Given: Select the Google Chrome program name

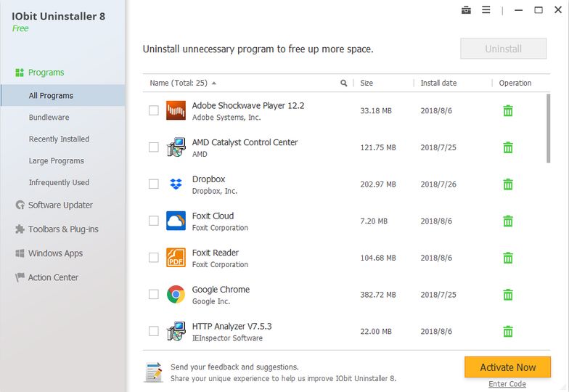Looking at the screenshot, I should 221,290.
